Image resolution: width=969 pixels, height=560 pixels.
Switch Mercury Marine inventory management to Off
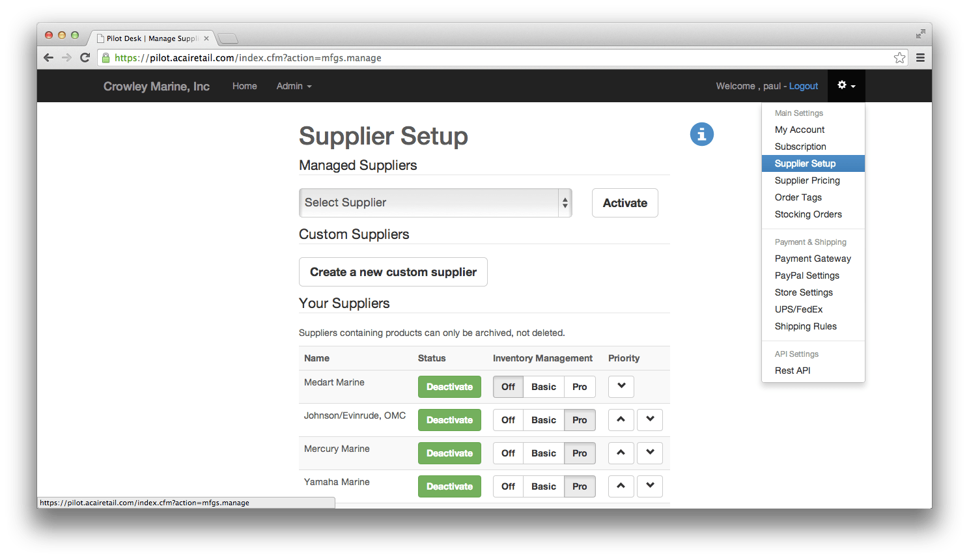pyautogui.click(x=508, y=453)
